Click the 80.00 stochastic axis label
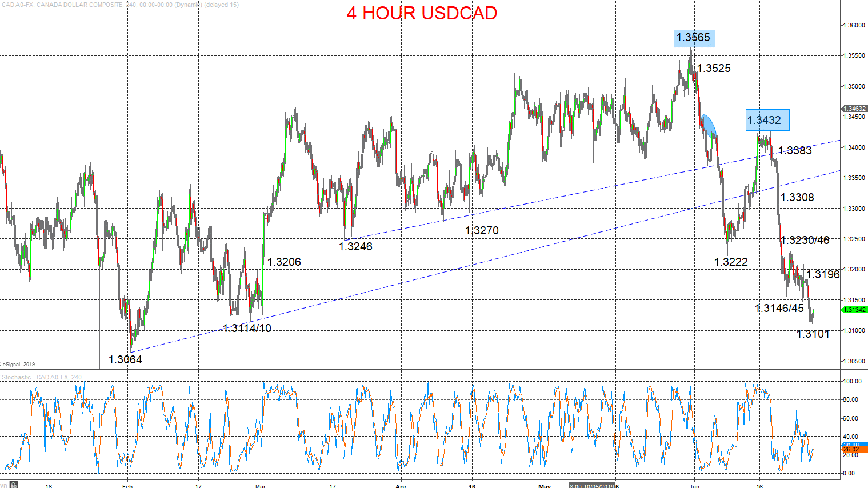The width and height of the screenshot is (868, 488). tap(851, 400)
